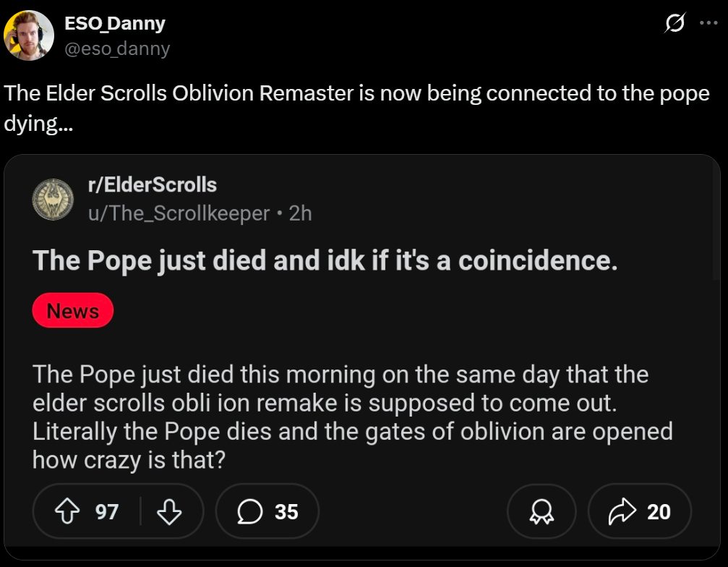Viewport: 728px width, 567px height.
Task: Click the share count number 20
Action: [x=659, y=512]
